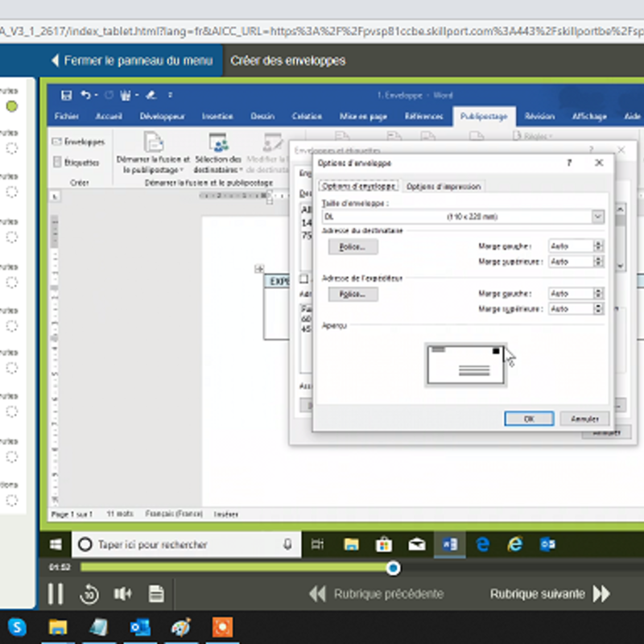Click Police button under Adresse de l'expéditeur
The width and height of the screenshot is (644, 644).
tap(353, 294)
